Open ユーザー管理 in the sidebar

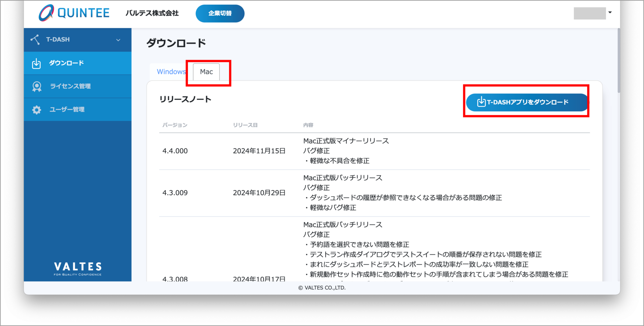(67, 109)
